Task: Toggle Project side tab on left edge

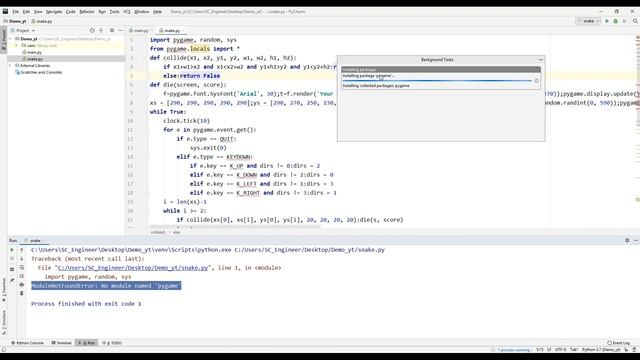Action: pos(4,39)
